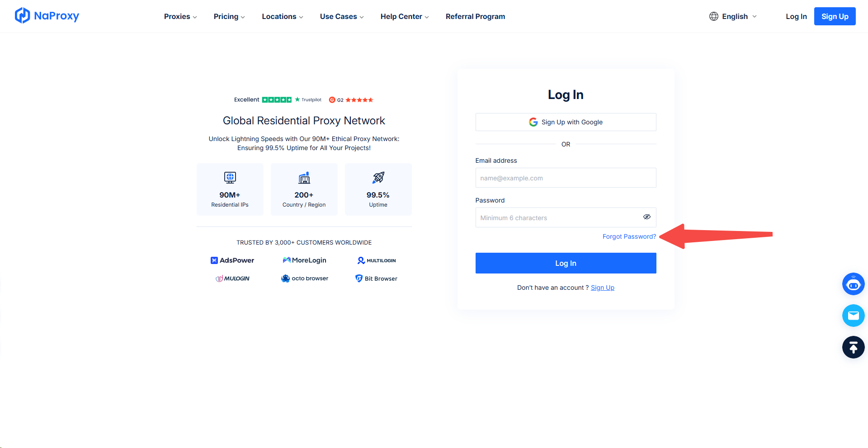The width and height of the screenshot is (868, 448).
Task: Click the email contact icon
Action: [x=853, y=316]
